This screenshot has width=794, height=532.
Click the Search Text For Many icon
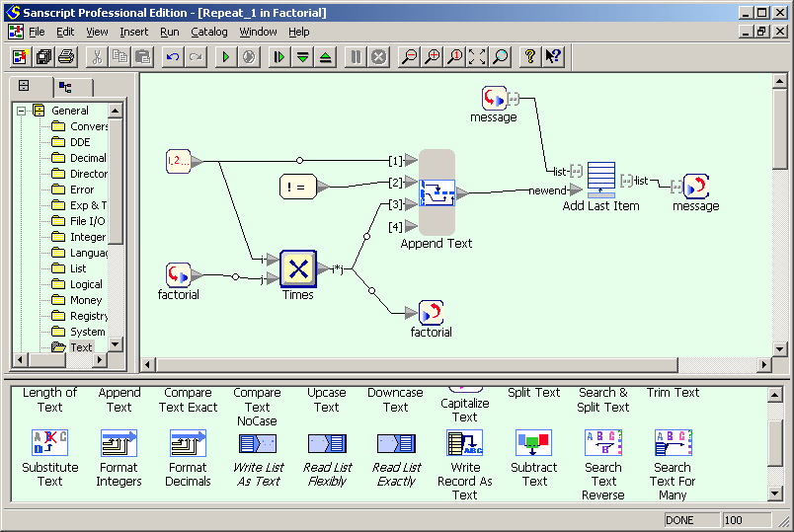point(673,442)
